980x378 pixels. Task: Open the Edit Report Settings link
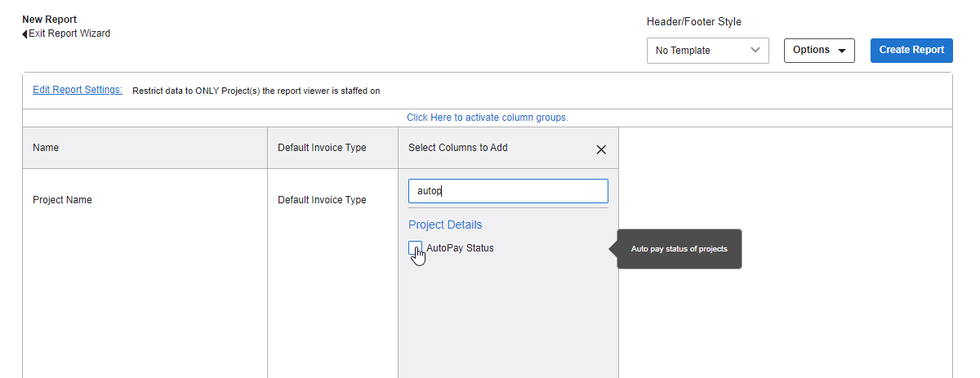pyautogui.click(x=78, y=90)
